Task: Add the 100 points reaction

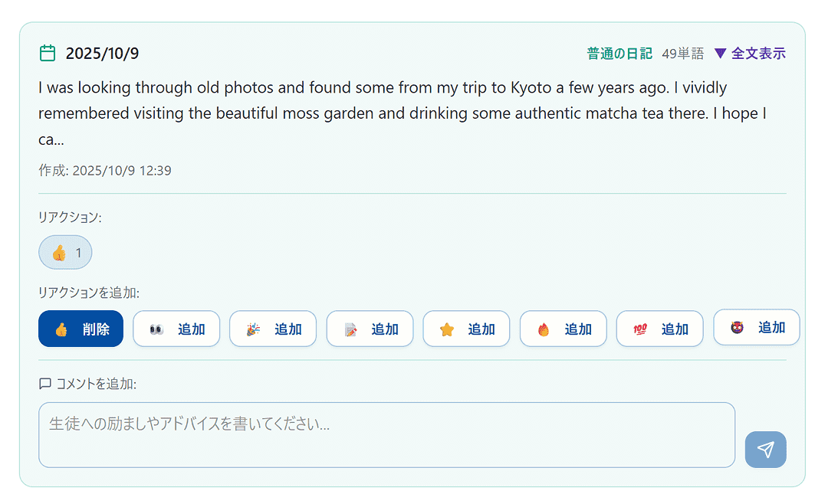Action: tap(659, 329)
